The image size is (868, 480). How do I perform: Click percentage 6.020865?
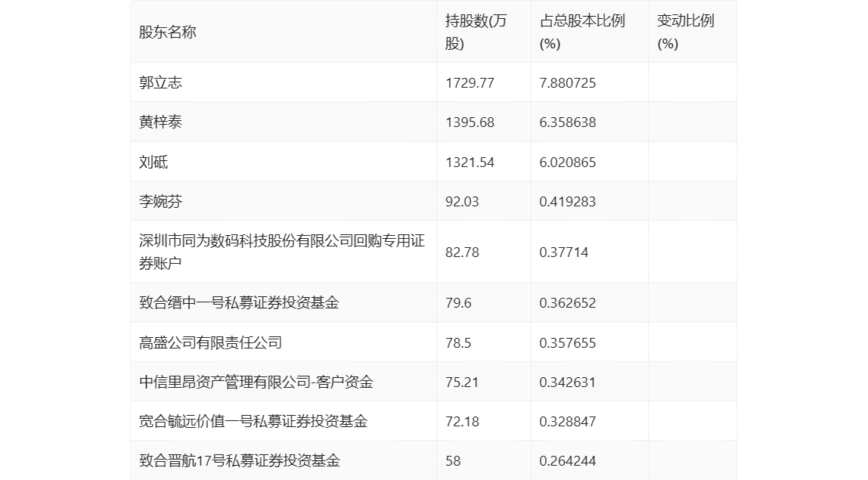click(x=567, y=163)
